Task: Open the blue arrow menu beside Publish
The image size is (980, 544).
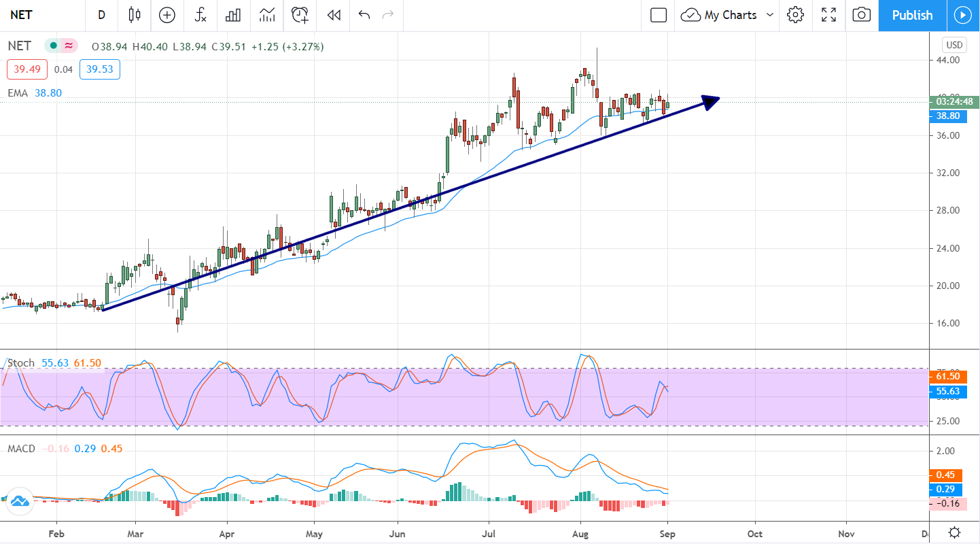Action: (963, 15)
